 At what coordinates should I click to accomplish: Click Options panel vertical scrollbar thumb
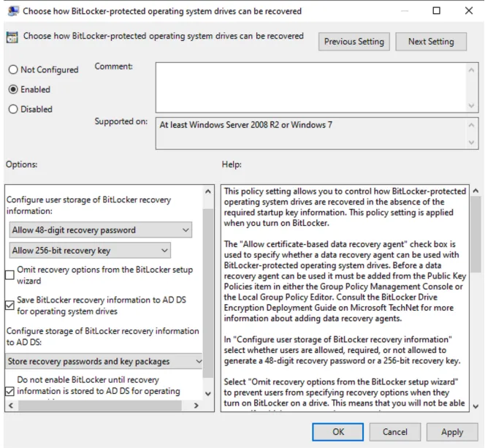coord(208,293)
